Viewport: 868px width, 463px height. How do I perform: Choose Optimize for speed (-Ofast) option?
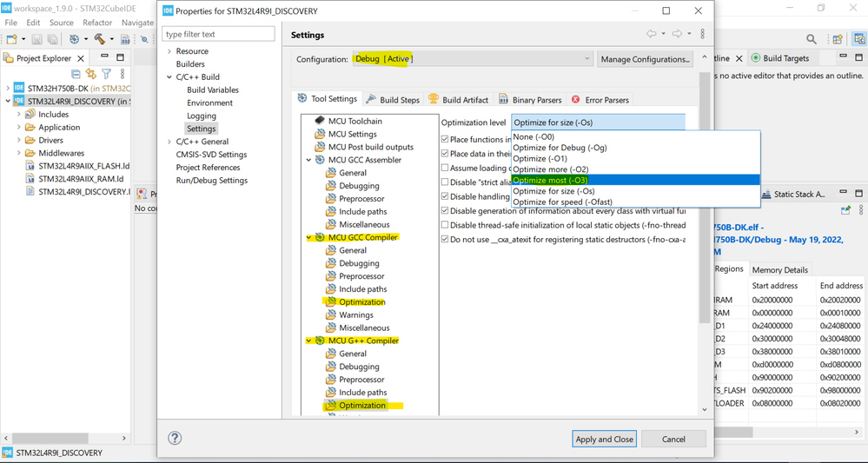point(635,202)
